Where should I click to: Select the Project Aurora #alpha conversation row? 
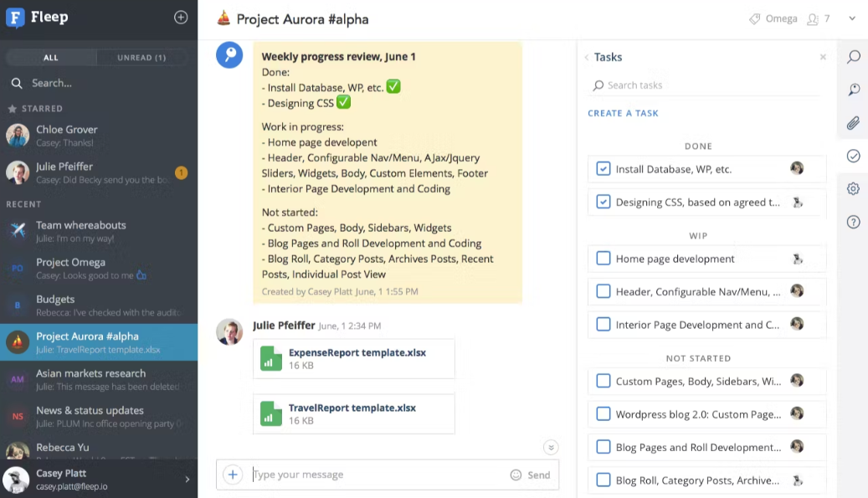(99, 342)
